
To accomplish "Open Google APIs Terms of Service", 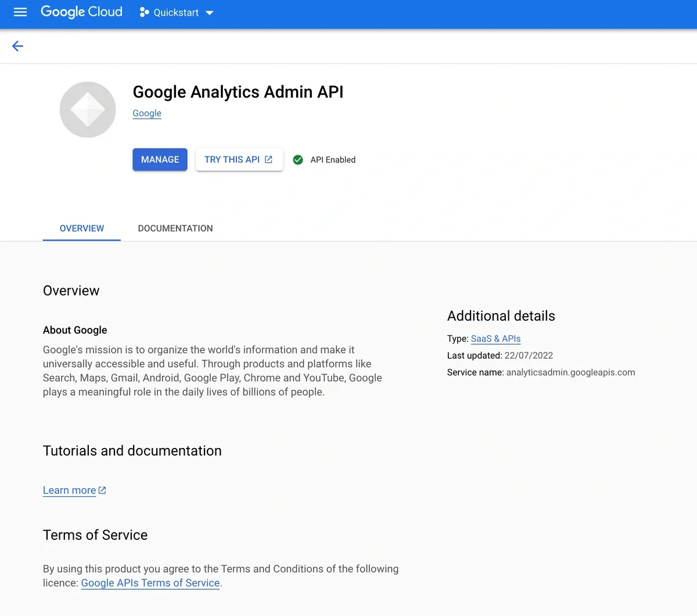I will (x=150, y=582).
